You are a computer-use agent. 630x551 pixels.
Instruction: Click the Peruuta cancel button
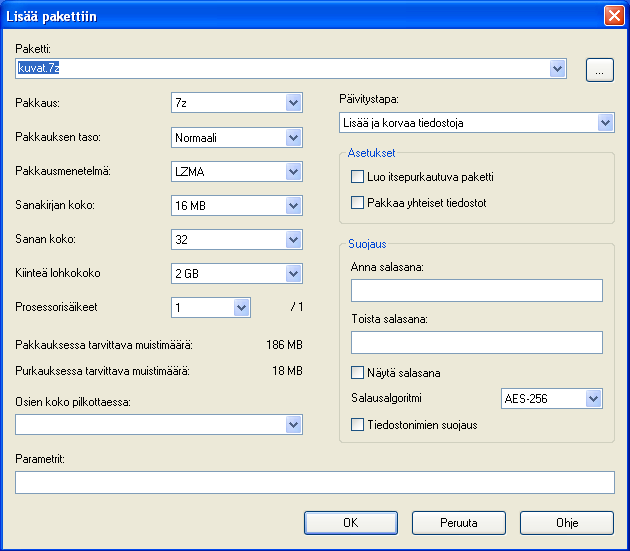[x=459, y=523]
